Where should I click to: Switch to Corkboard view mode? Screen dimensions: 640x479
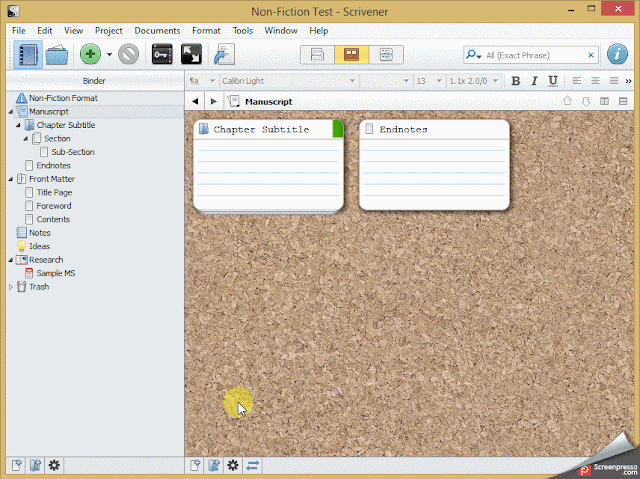pyautogui.click(x=351, y=55)
